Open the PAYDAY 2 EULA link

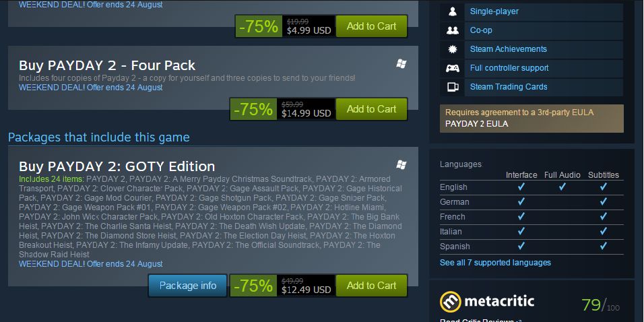[476, 124]
